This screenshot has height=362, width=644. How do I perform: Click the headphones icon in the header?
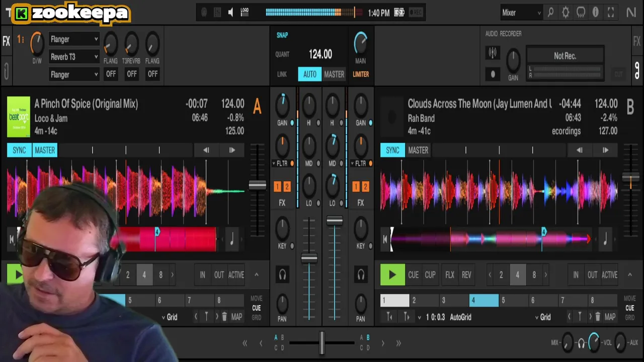(x=581, y=13)
